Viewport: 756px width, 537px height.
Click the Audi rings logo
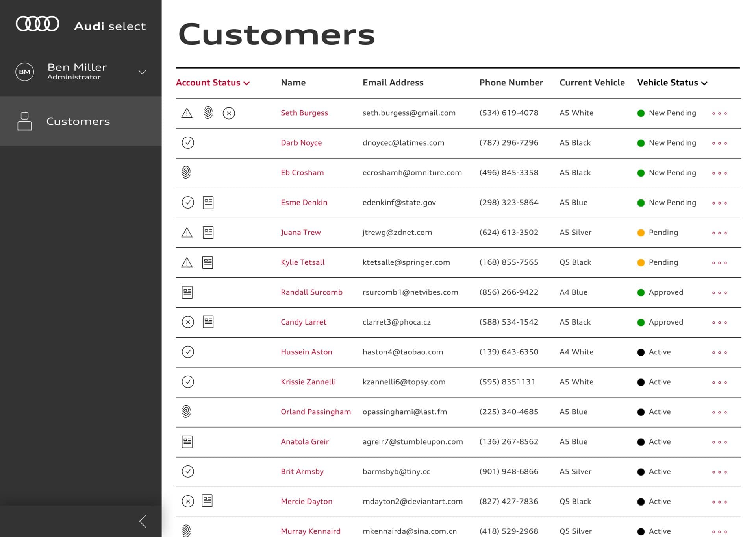tap(37, 24)
